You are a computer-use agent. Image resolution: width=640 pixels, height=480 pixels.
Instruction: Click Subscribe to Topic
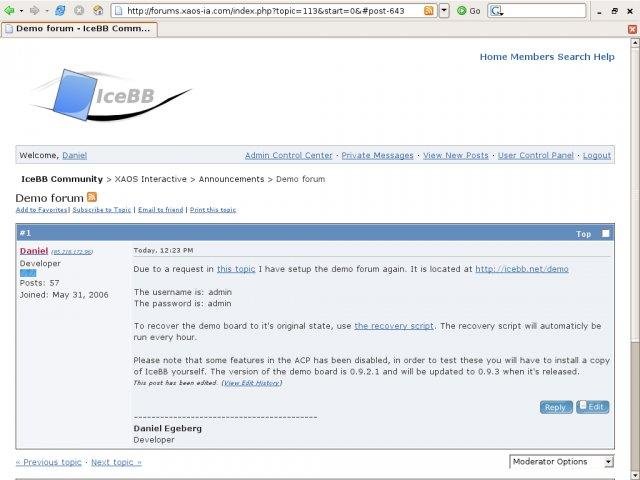point(102,210)
